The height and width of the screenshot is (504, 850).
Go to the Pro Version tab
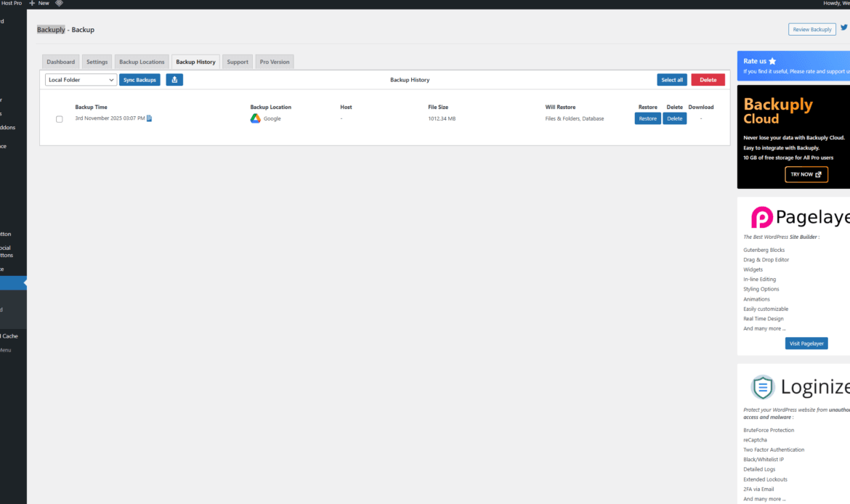point(275,62)
